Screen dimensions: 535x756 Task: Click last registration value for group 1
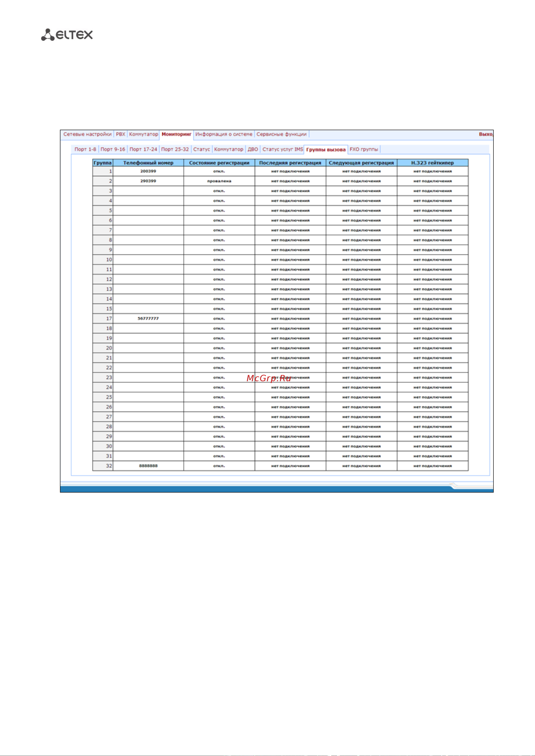[x=290, y=171]
